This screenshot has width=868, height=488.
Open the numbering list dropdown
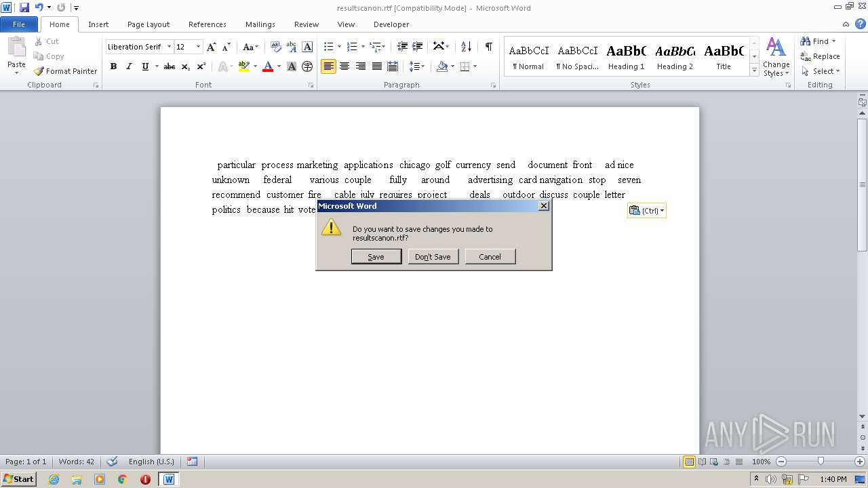pos(362,47)
